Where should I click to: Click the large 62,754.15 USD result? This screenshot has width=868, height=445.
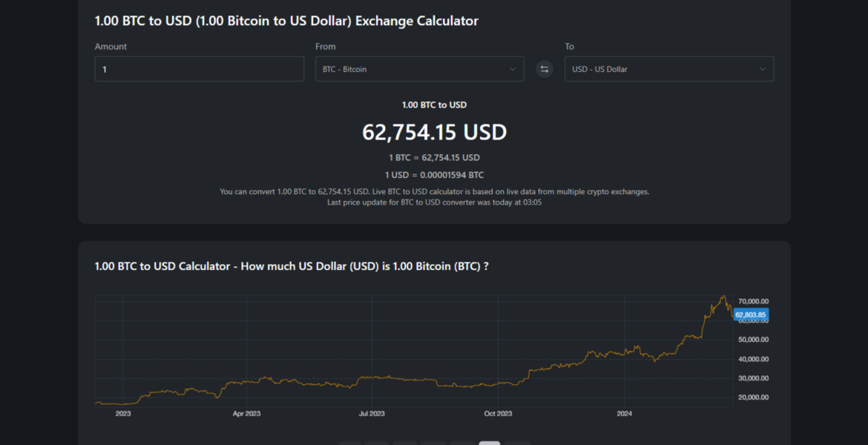(434, 132)
